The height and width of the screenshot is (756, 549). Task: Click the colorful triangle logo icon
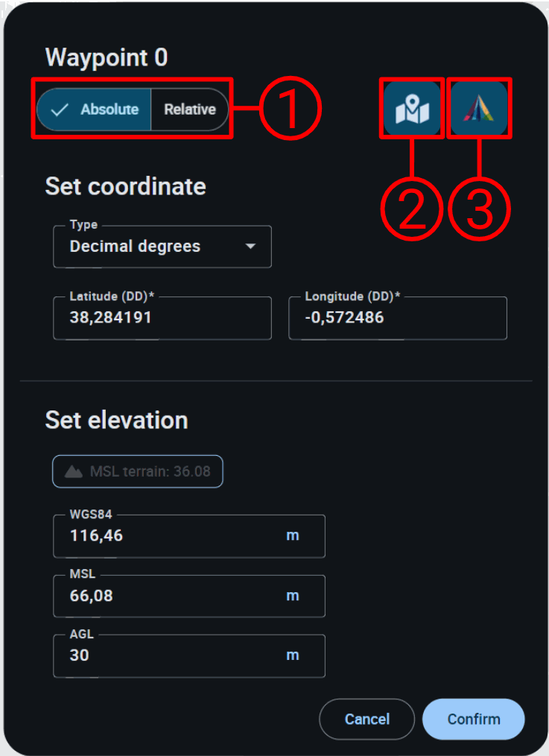479,109
